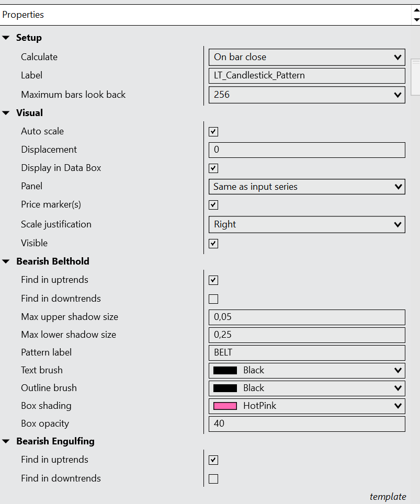The width and height of the screenshot is (420, 504).
Task: Collapse the Setup section triangle
Action: pos(6,38)
